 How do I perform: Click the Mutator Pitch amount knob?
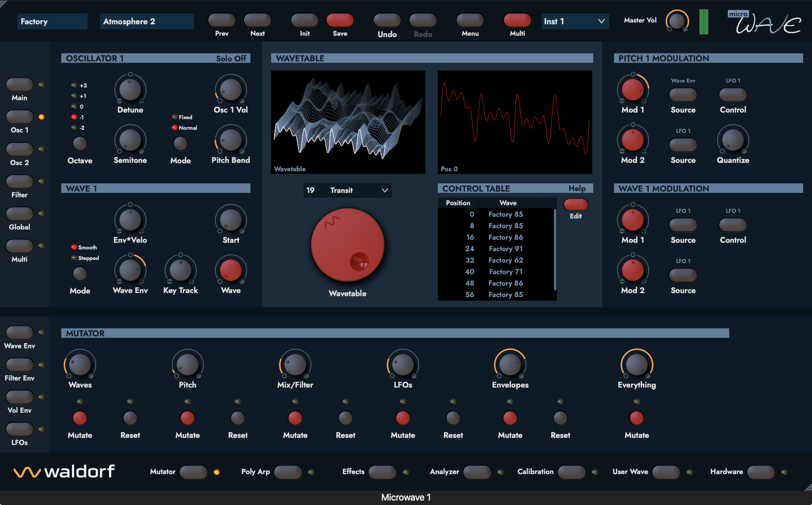coord(188,365)
